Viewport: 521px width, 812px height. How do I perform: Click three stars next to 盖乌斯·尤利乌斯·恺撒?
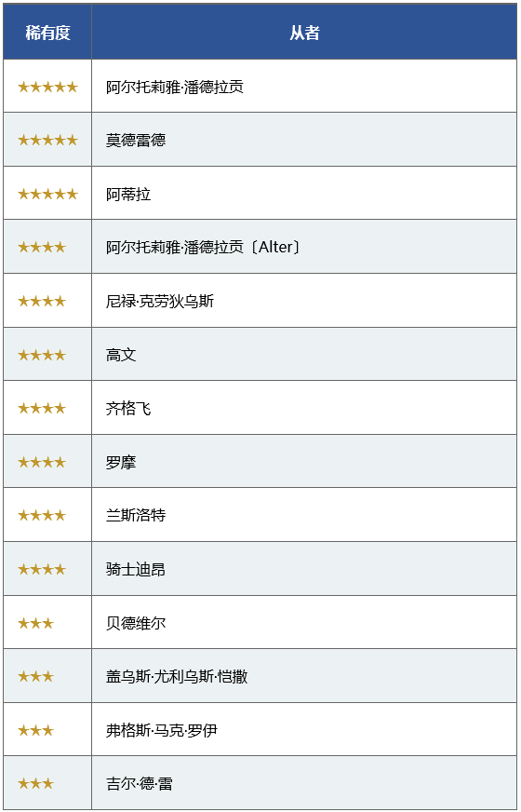[35, 676]
